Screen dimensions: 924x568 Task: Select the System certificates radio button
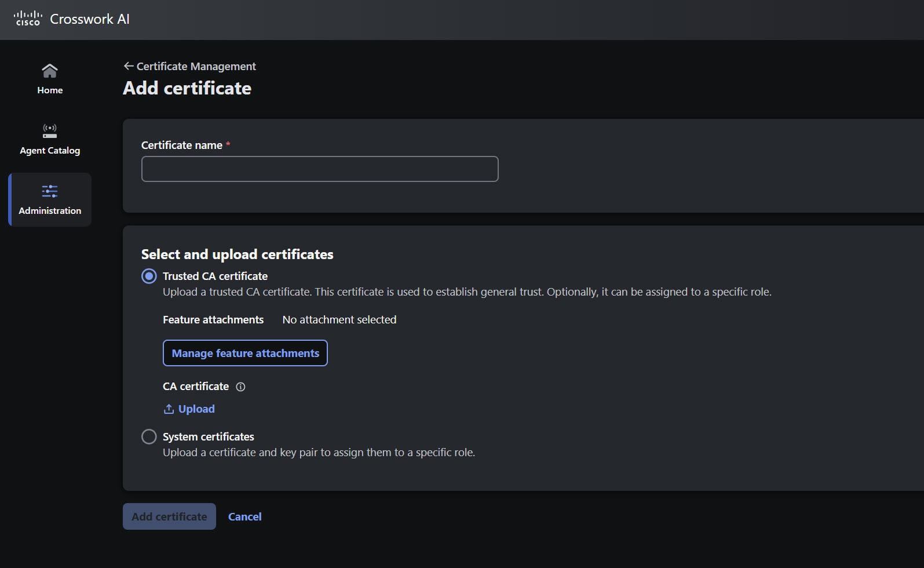[149, 436]
